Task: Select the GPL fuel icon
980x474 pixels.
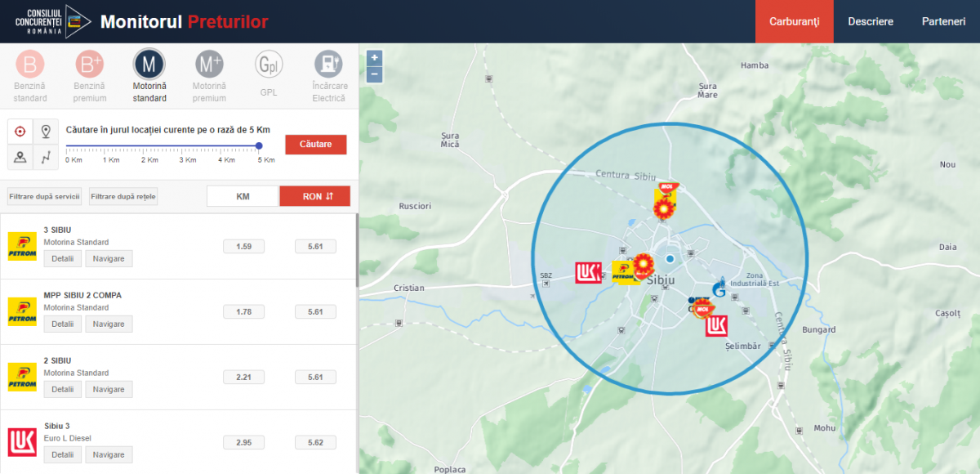Action: tap(269, 64)
